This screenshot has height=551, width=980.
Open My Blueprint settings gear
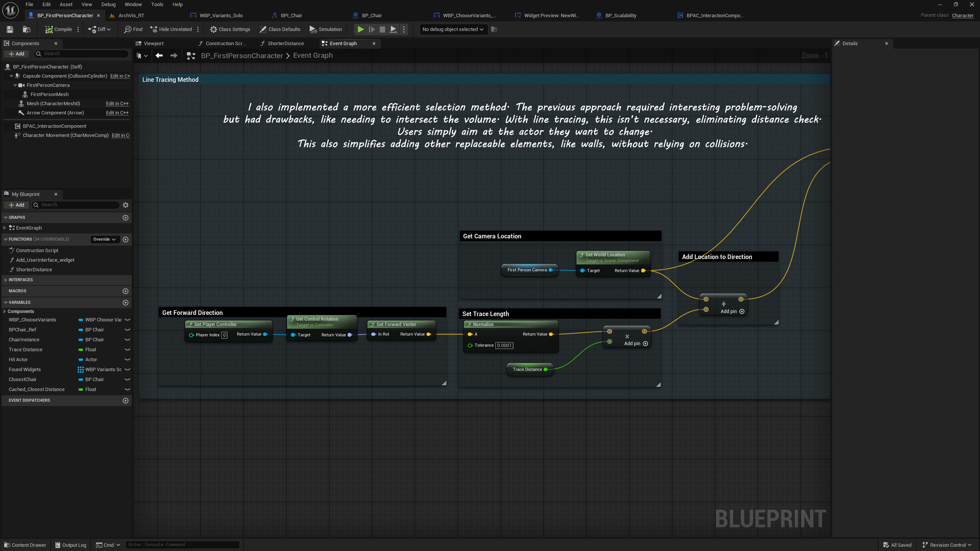point(126,205)
